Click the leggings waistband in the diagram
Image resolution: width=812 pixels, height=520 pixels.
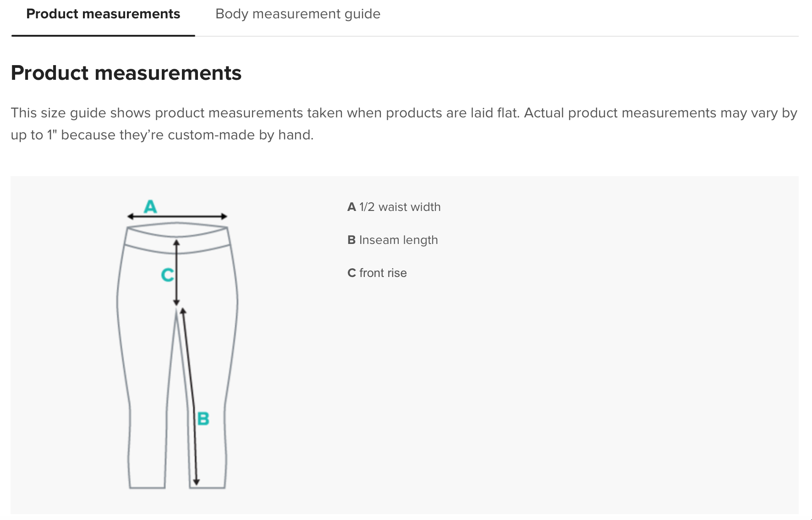177,238
